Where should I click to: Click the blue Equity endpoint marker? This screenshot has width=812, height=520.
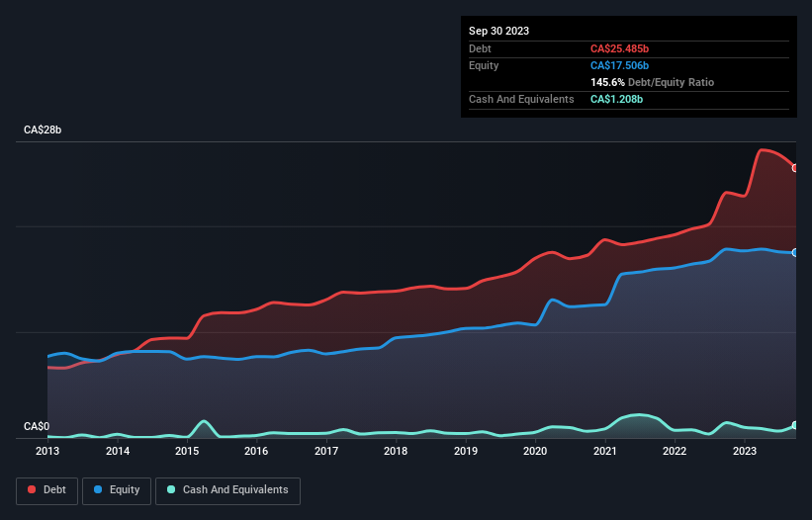coord(795,252)
